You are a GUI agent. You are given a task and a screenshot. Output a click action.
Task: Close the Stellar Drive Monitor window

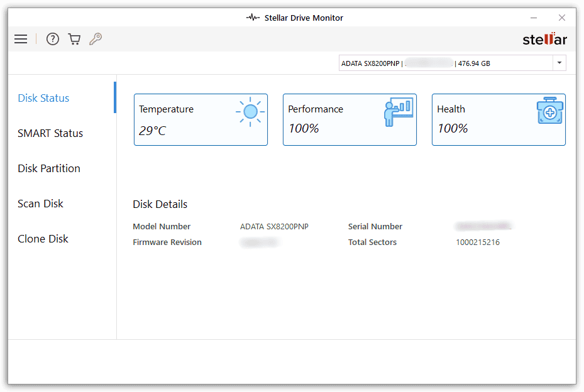tap(562, 18)
